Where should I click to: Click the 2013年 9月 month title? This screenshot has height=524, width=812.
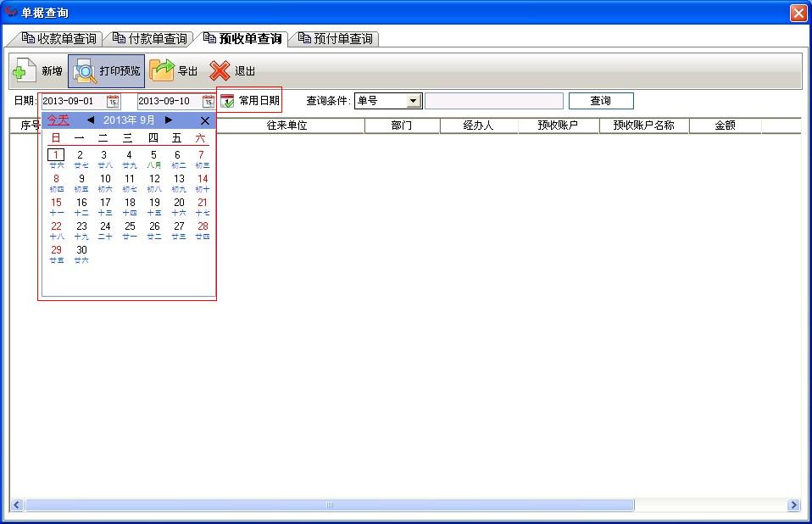pos(129,120)
